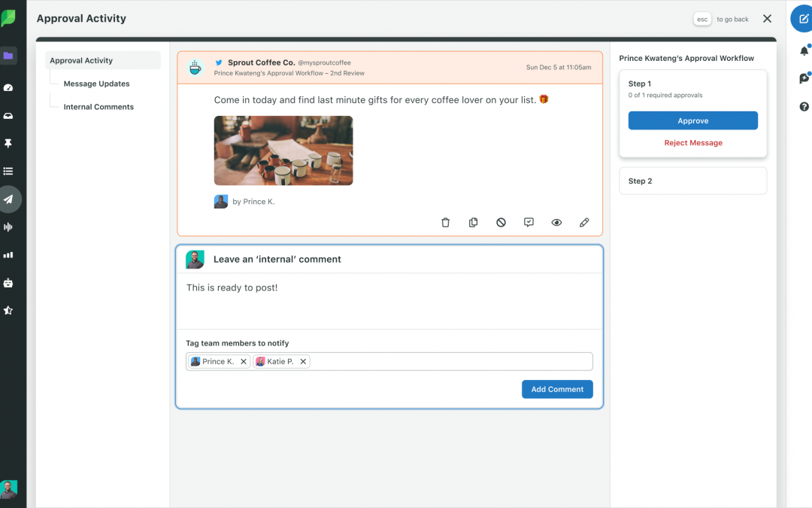Edit the message with pencil icon

[584, 222]
